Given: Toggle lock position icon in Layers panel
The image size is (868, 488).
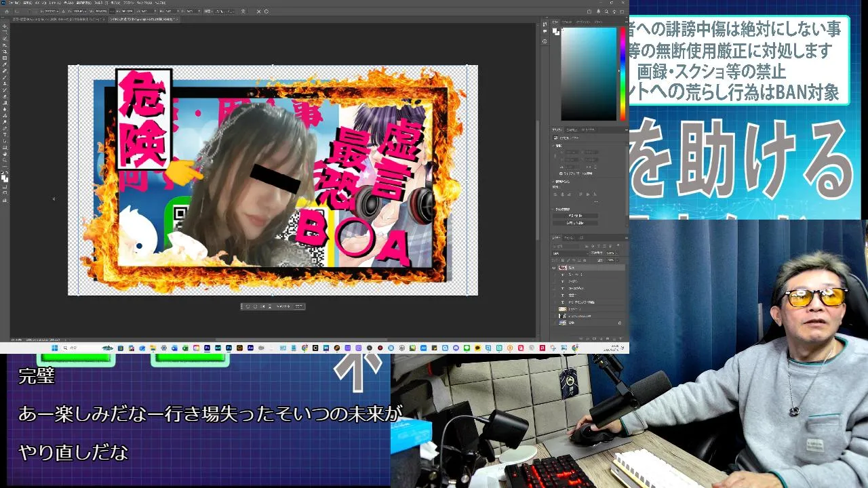Looking at the screenshot, I should 574,260.
